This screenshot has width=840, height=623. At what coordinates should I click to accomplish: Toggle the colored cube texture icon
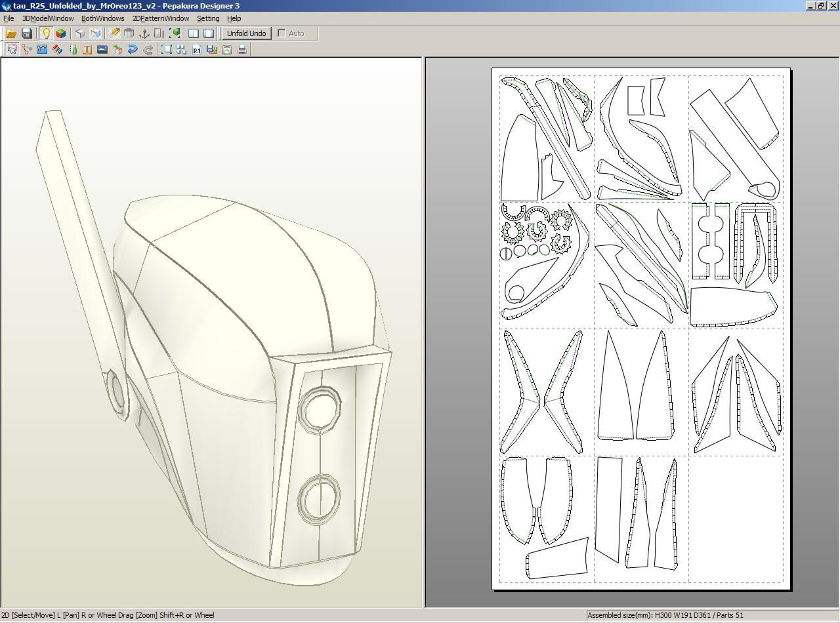click(x=61, y=33)
